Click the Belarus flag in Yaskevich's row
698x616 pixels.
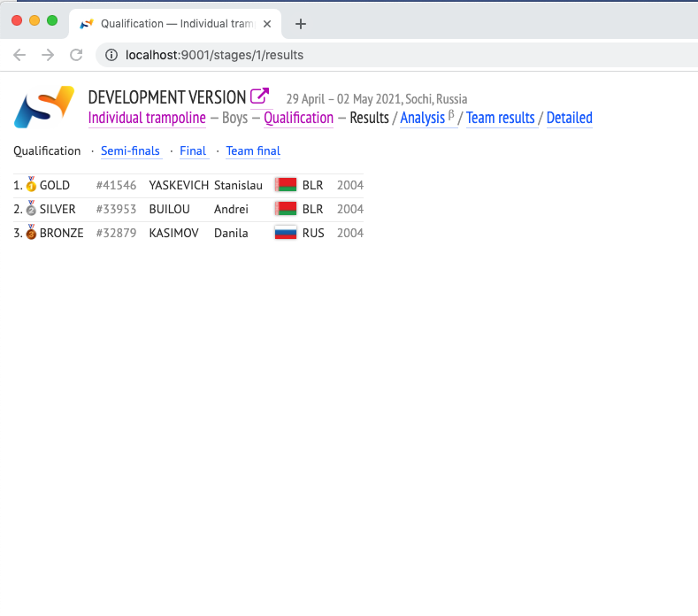point(286,184)
